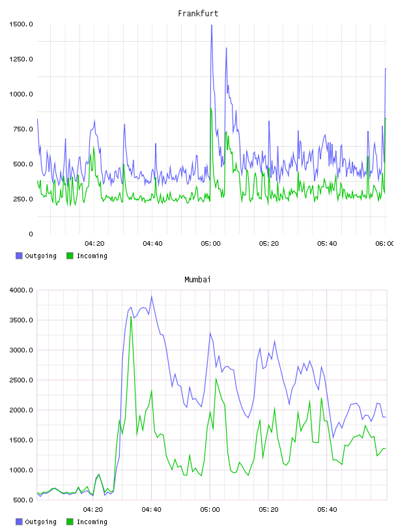Click the 1000.0 y-axis label on Frankfurt chart
Screen dimensions: 396x532
pos(21,94)
